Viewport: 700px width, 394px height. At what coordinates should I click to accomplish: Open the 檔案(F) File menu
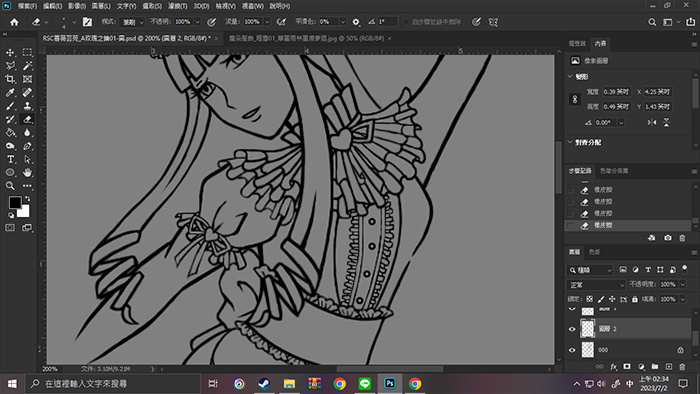coord(28,6)
